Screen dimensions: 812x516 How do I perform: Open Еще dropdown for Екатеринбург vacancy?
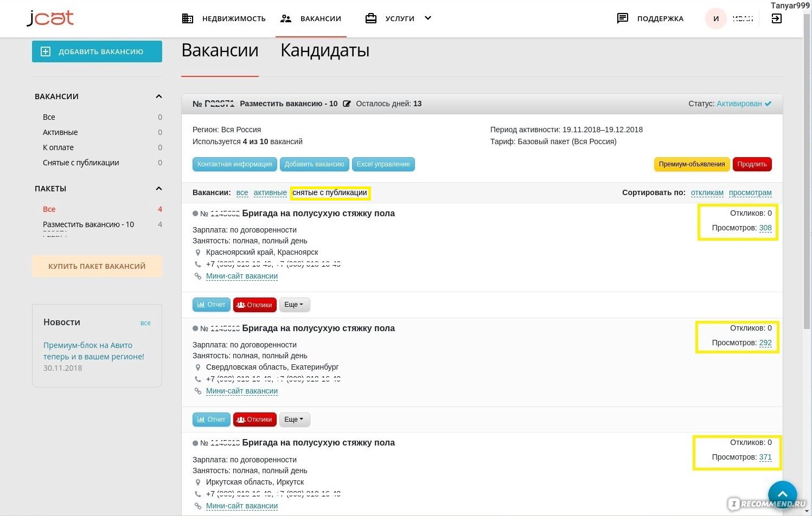(295, 420)
